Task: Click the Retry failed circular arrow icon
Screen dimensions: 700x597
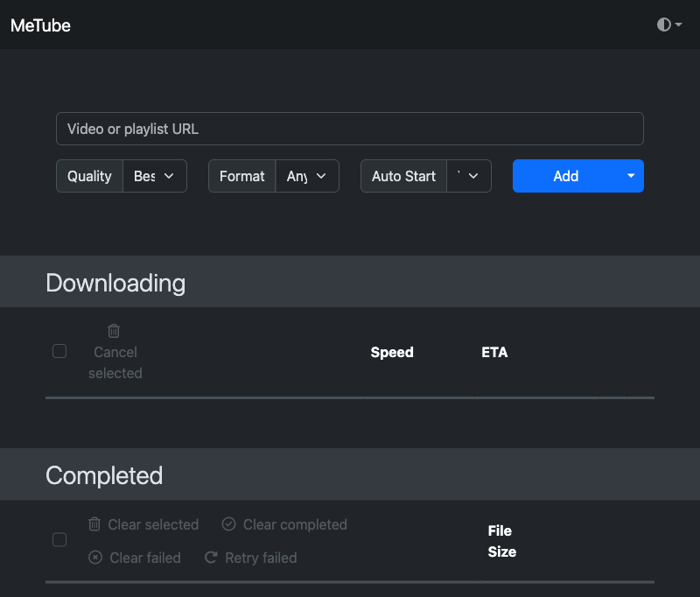Action: click(211, 558)
